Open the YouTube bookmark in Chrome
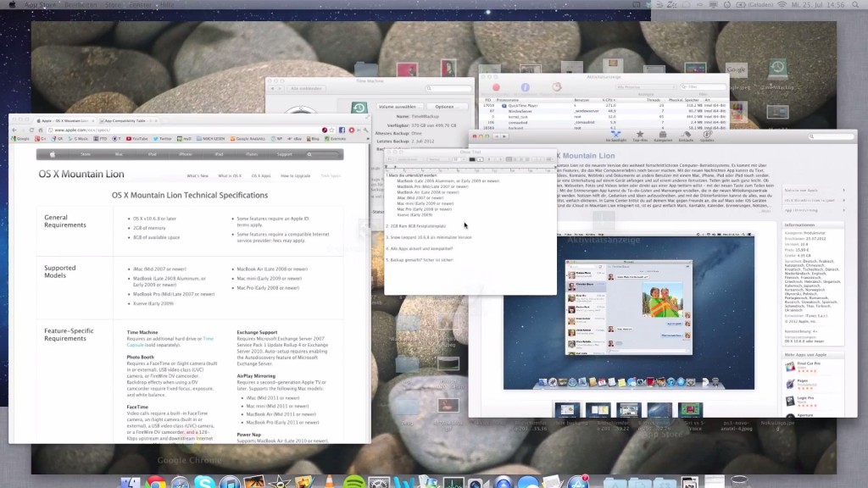This screenshot has height=488, width=868. point(136,139)
